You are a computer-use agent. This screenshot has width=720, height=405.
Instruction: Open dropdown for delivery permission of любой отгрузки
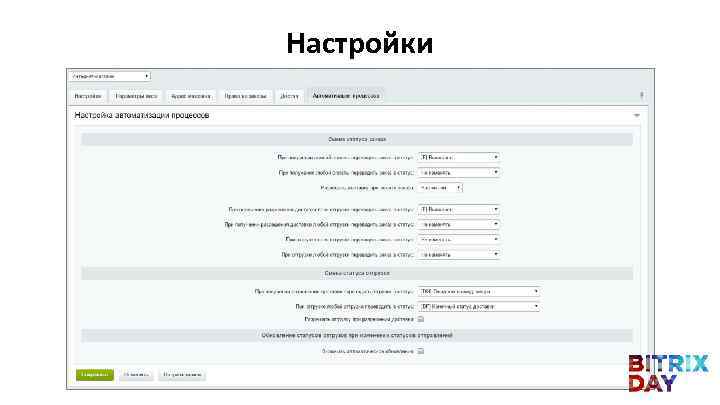tap(458, 225)
